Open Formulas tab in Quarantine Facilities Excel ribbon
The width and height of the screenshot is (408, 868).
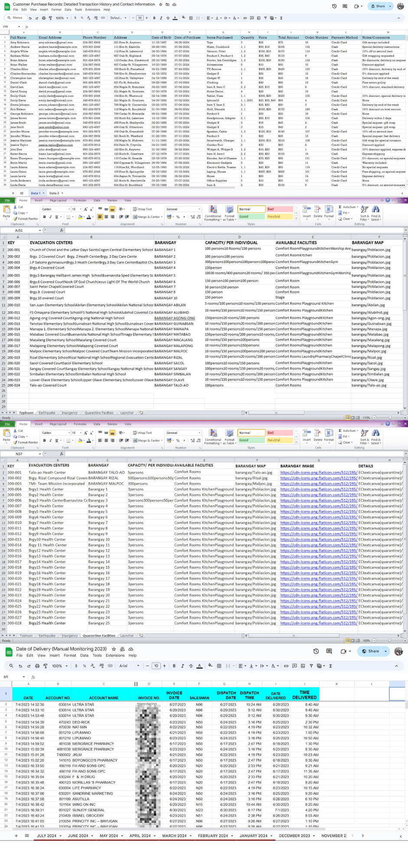click(80, 424)
